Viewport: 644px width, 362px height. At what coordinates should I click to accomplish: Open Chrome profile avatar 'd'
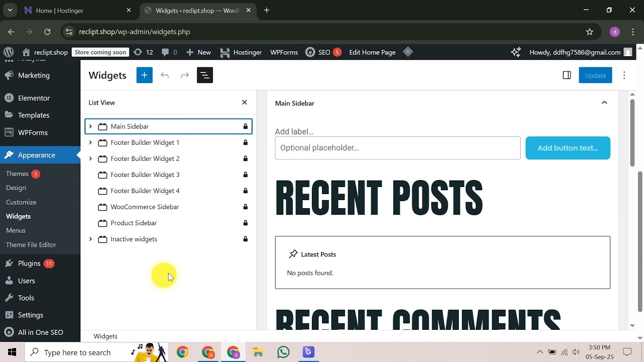point(615,32)
